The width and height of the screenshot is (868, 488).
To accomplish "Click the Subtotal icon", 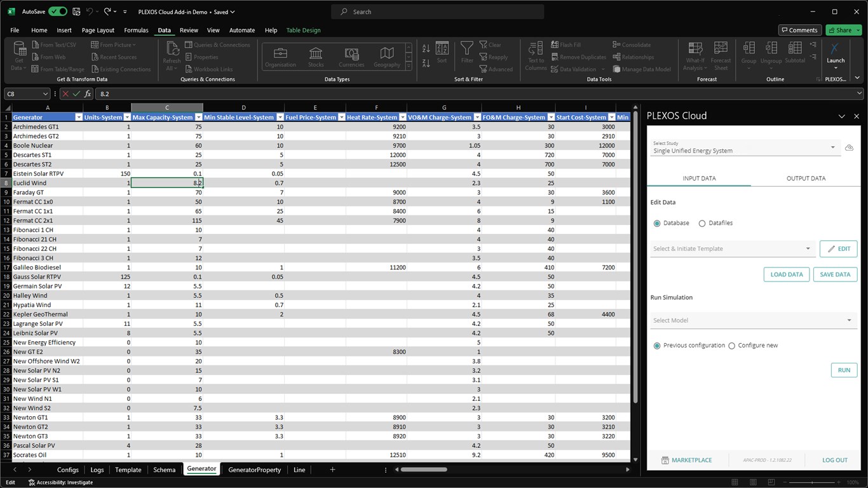I will (x=795, y=49).
